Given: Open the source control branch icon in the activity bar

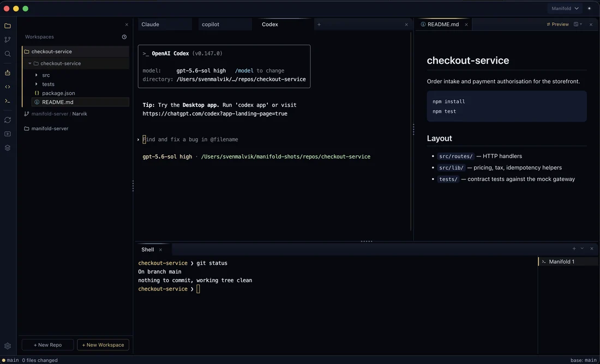Looking at the screenshot, I should pyautogui.click(x=7, y=40).
